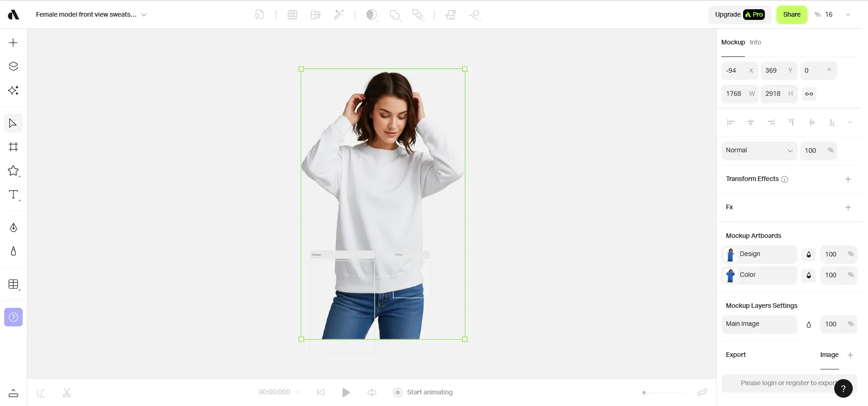
Task: Add a Transform Effect with plus
Action: (848, 179)
